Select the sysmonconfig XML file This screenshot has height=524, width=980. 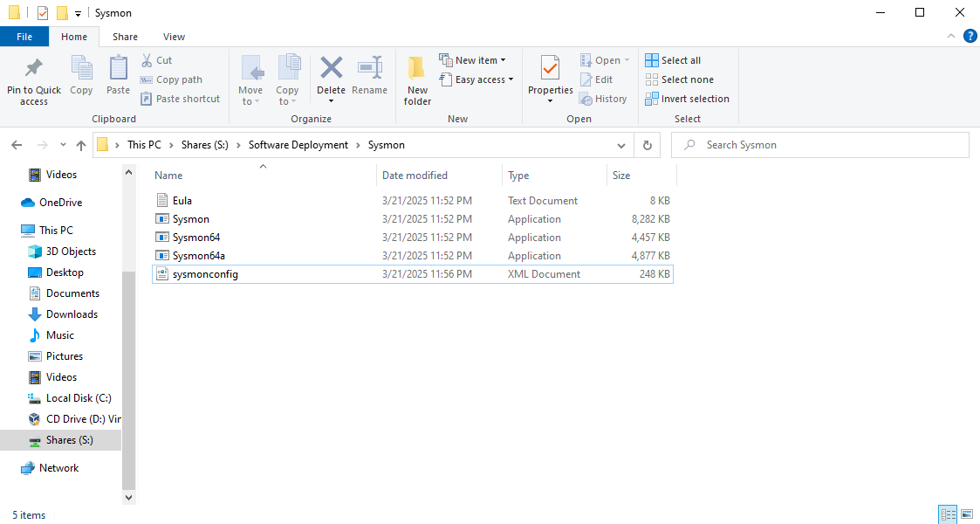(205, 274)
